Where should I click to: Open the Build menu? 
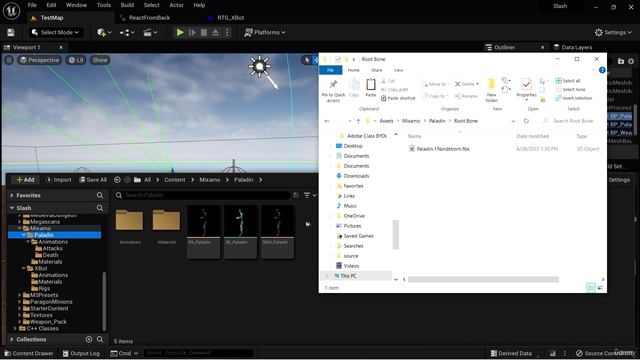127,5
